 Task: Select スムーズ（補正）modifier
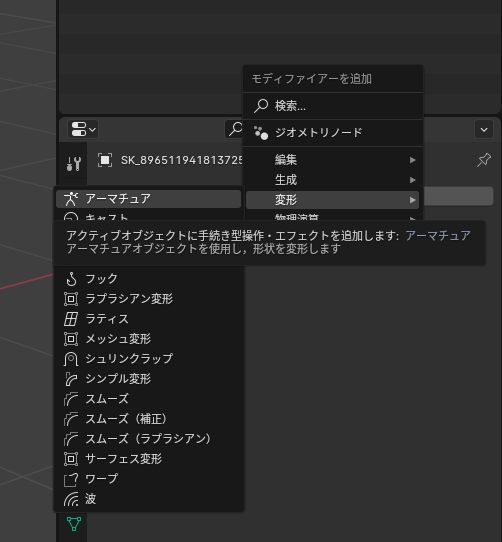(149, 419)
